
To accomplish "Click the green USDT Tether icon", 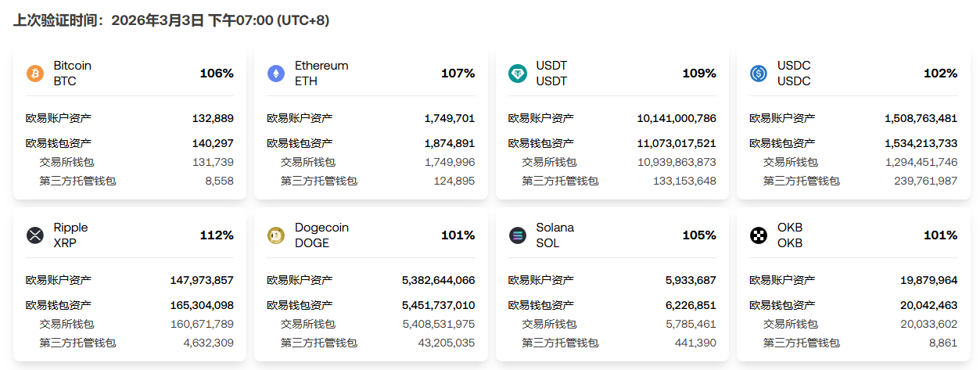I will point(518,74).
